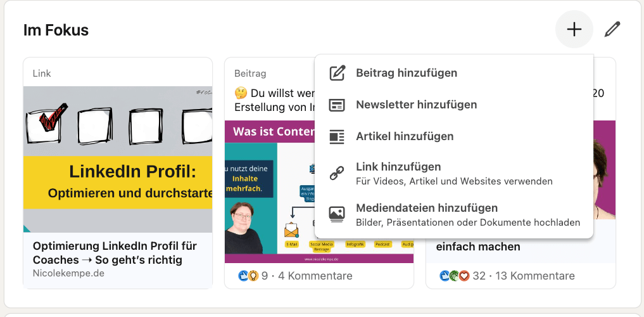644x317 pixels.
Task: Open the Content infographic post thumbnail
Action: click(x=268, y=190)
